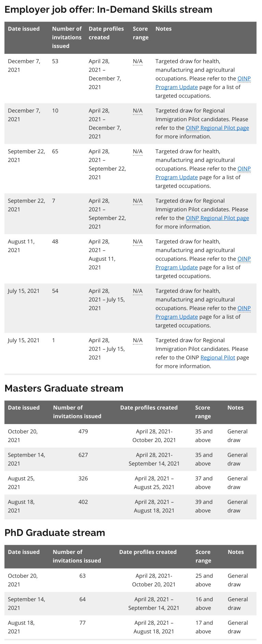Open OINP Regional Pilot page link, September 22 row
262x644 pixels.
click(217, 218)
